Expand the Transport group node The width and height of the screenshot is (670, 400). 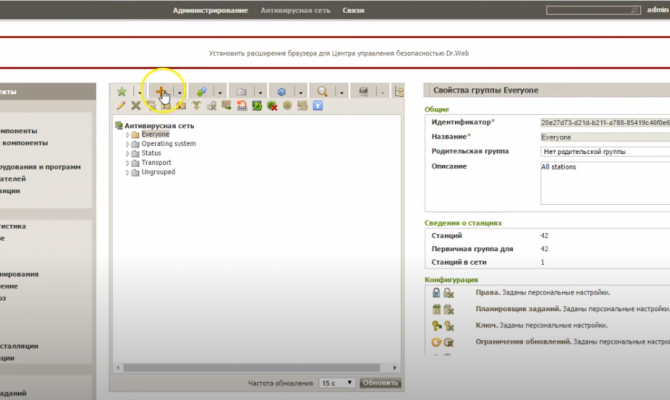point(127,163)
